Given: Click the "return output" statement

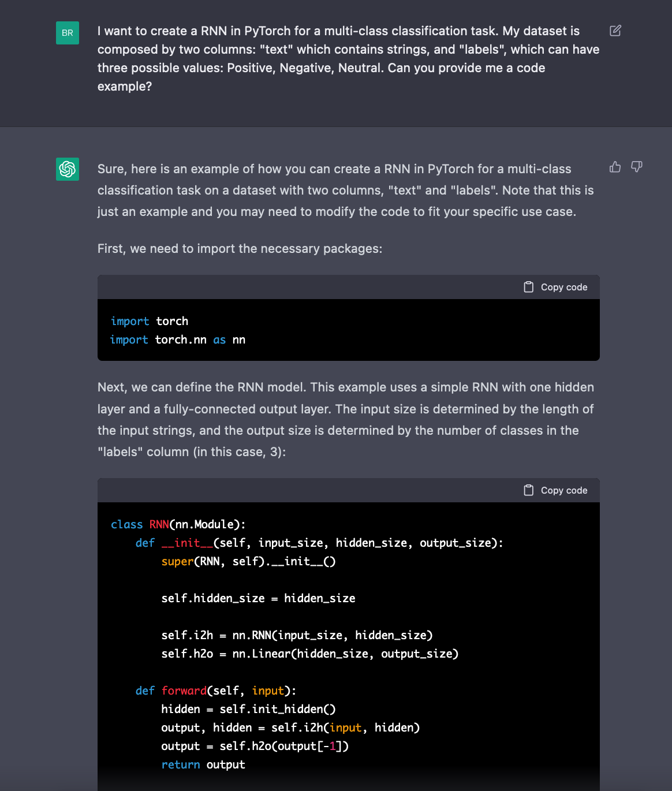Looking at the screenshot, I should click(203, 764).
